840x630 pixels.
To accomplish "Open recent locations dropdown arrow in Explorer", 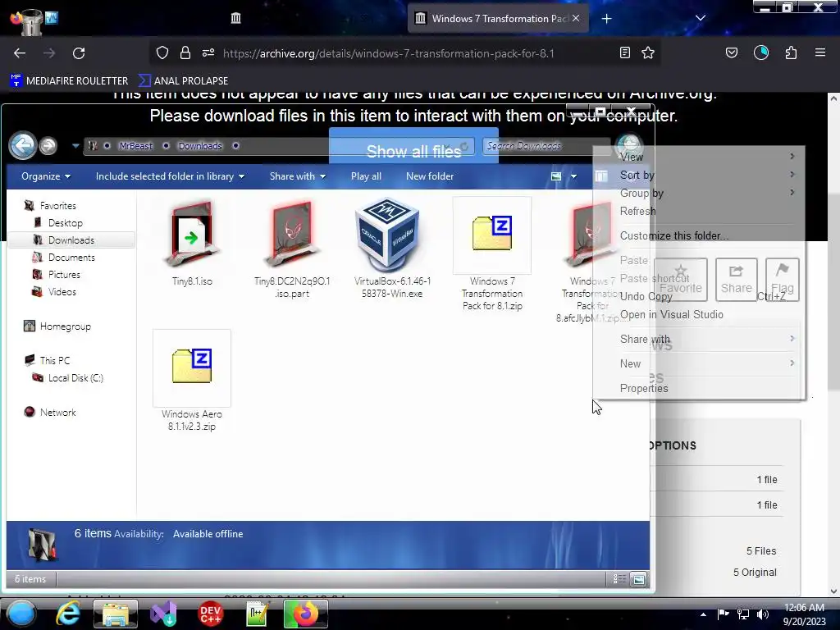I will 75,146.
